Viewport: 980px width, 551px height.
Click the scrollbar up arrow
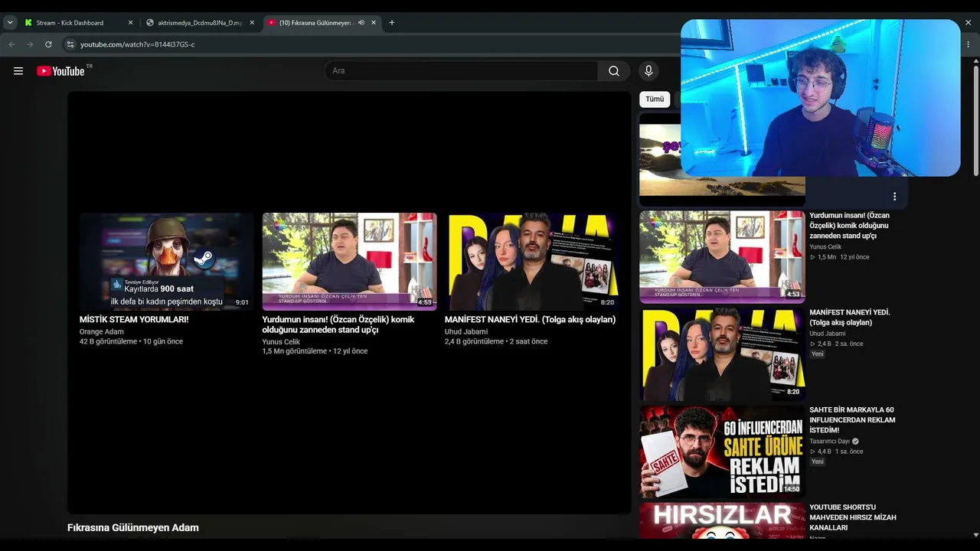point(976,61)
